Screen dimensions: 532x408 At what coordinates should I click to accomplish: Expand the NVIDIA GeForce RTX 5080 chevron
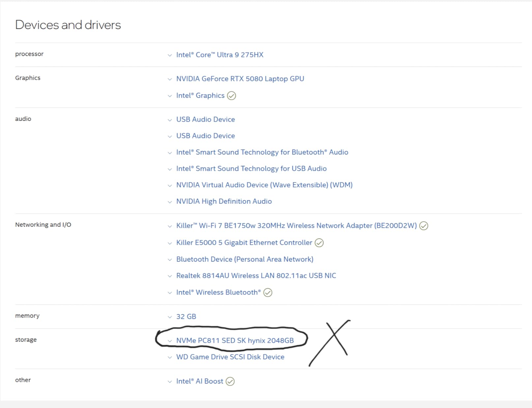pyautogui.click(x=170, y=79)
